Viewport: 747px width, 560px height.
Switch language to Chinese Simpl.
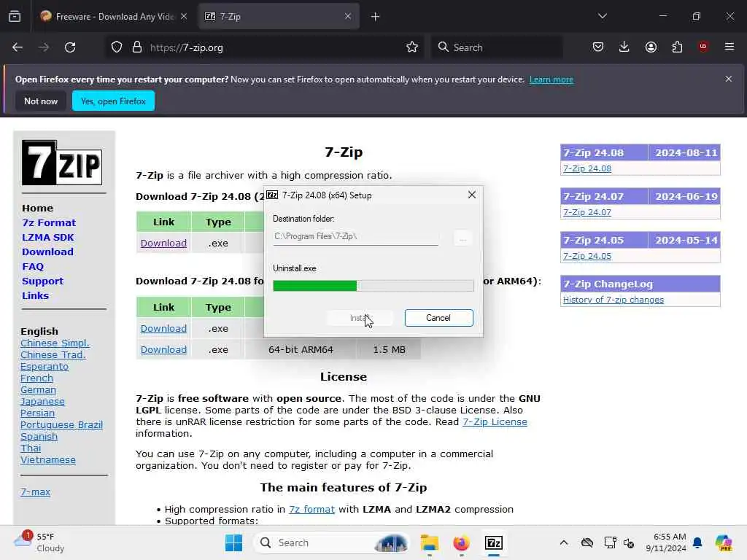click(x=55, y=343)
